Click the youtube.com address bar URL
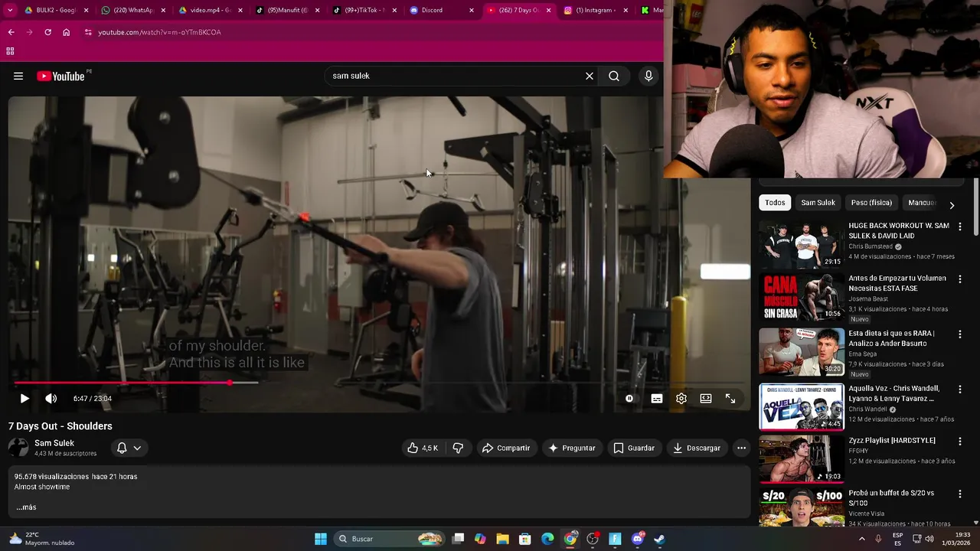Screen dimensions: 980x551 (x=159, y=32)
